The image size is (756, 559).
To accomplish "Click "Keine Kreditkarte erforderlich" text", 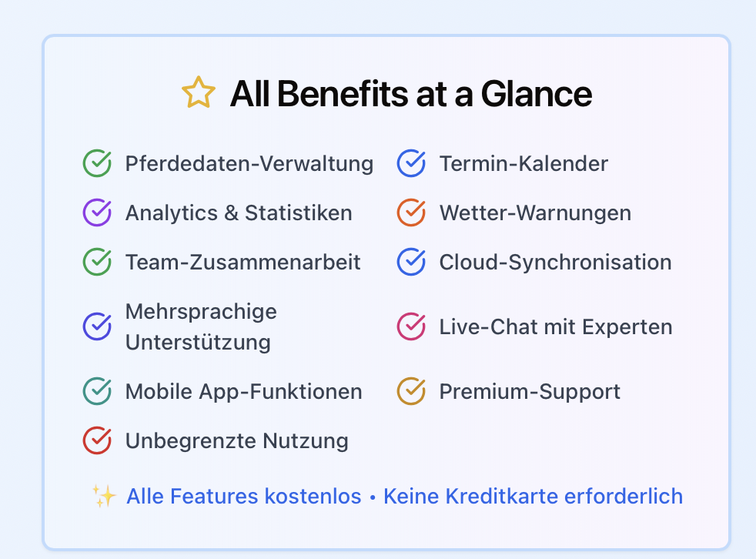I will (533, 497).
